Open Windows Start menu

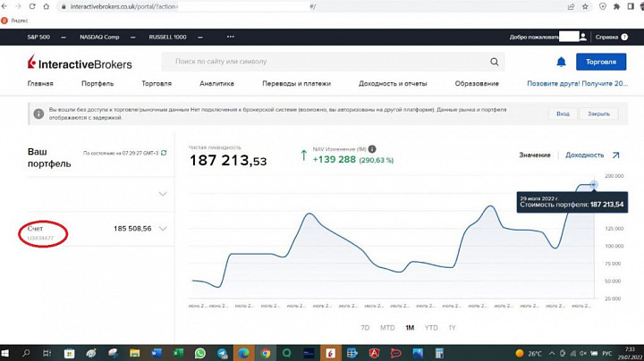[5, 353]
